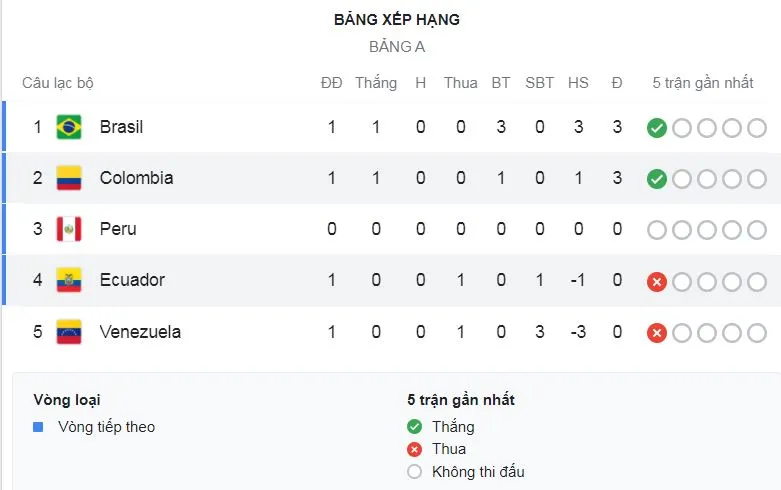Click the Brasil flag icon
781x490 pixels.
[69, 127]
